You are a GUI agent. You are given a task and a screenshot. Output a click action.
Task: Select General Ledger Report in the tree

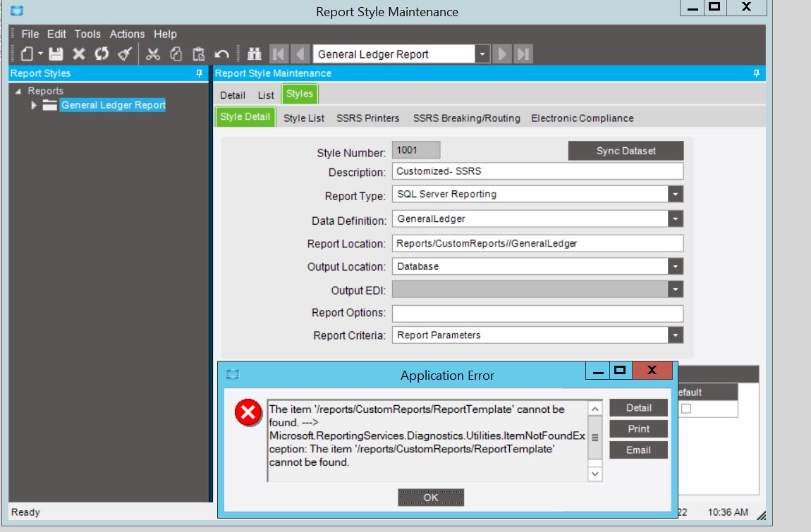point(114,105)
